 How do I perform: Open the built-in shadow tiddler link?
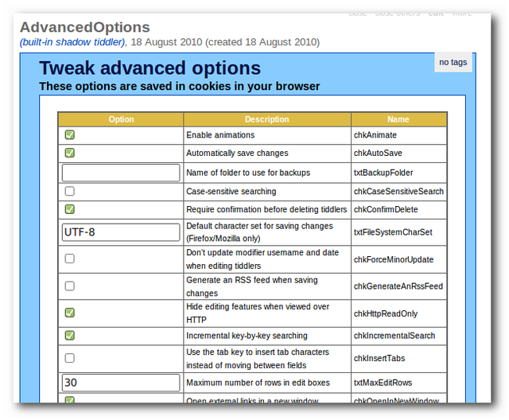[72, 42]
